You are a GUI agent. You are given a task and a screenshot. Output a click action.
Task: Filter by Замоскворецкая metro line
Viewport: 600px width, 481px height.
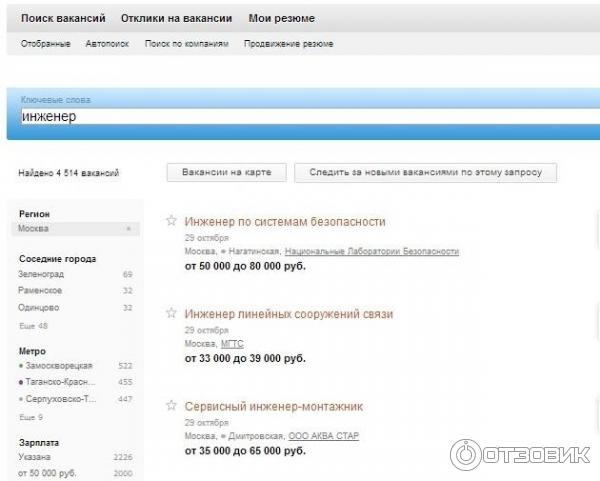pyautogui.click(x=62, y=366)
